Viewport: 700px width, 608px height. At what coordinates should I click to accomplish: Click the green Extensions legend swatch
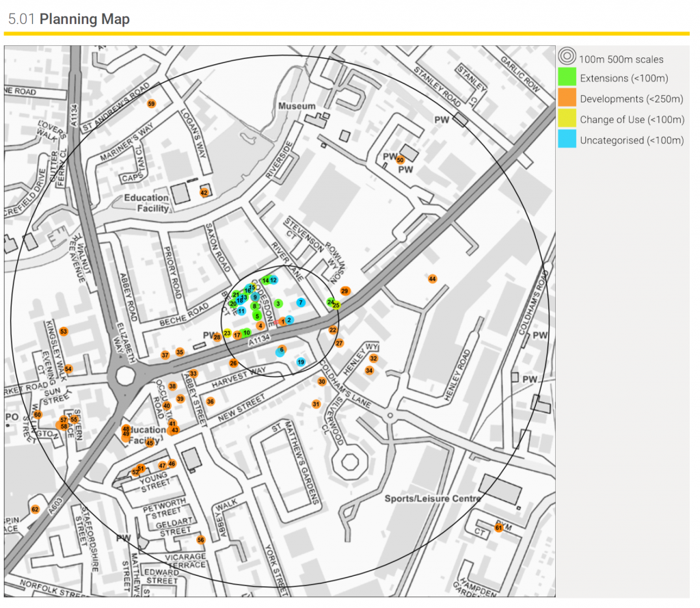567,78
